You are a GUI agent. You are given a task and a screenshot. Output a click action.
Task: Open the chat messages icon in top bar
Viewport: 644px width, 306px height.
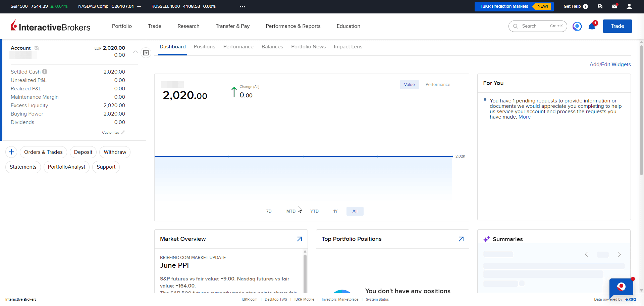[600, 6]
